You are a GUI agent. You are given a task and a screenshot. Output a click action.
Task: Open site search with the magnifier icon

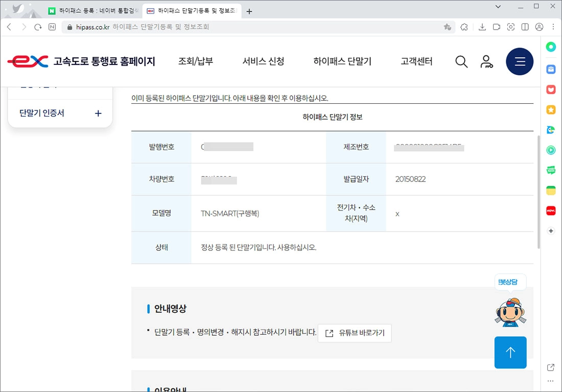coord(461,61)
